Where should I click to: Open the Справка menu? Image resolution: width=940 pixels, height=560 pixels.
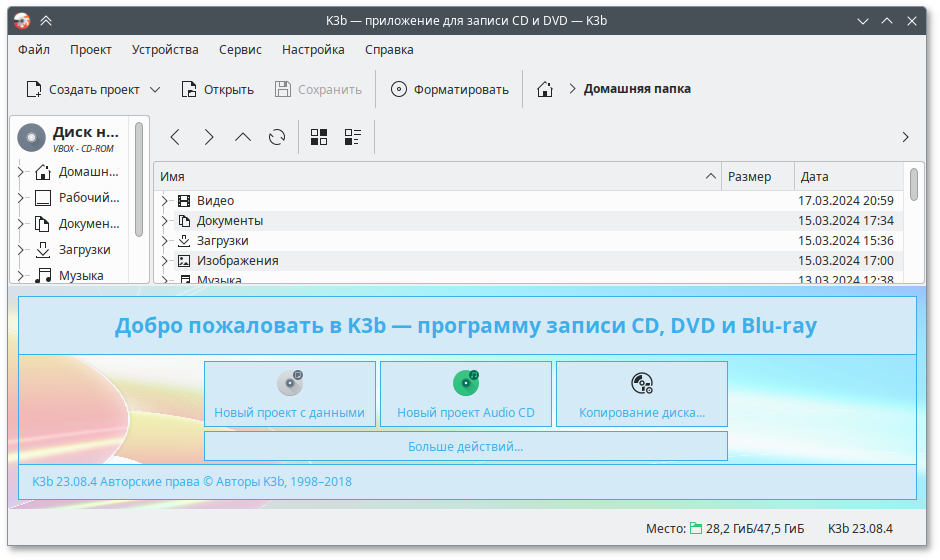point(389,50)
